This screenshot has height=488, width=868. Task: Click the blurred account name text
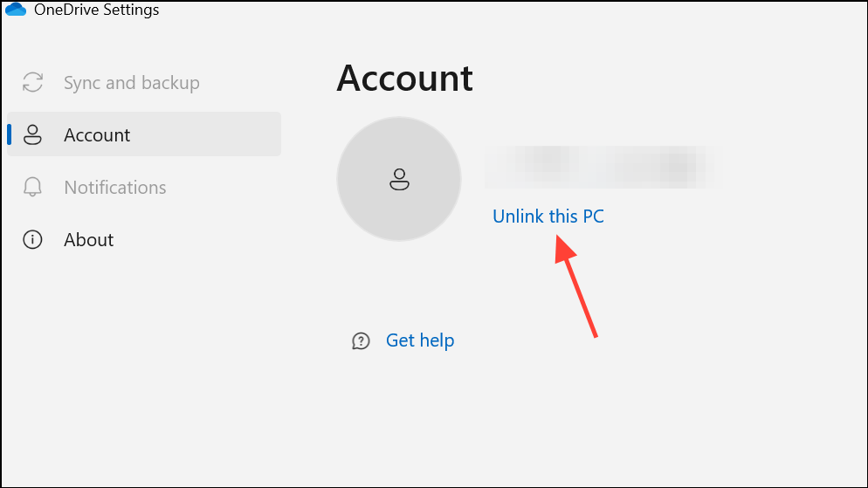[x=603, y=167]
